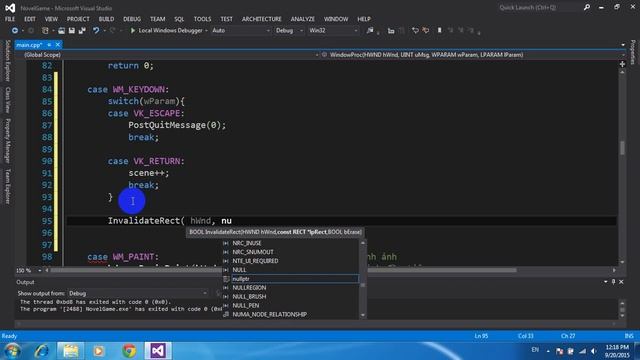The image size is (640, 360).
Task: Open the Team Explorer side tab
Action: tap(7, 186)
